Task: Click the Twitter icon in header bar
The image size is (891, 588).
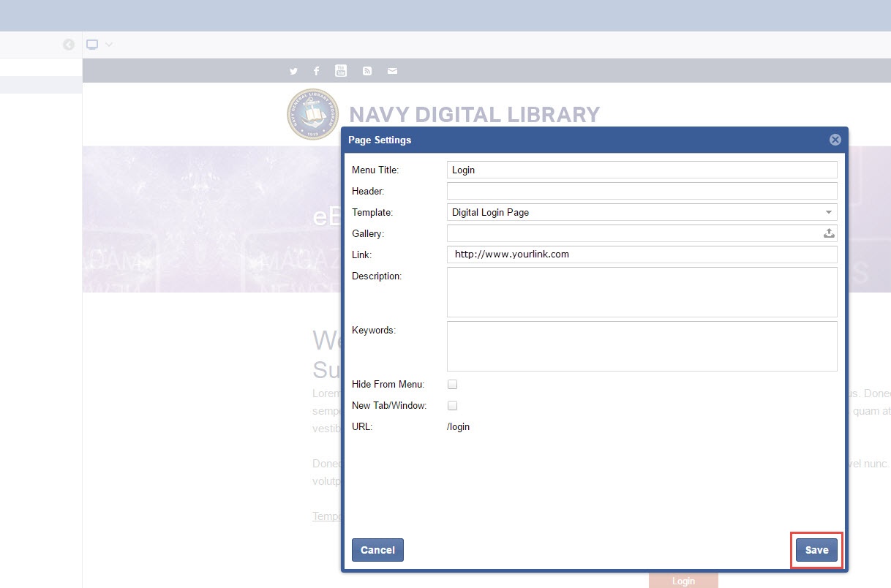Action: (x=293, y=71)
